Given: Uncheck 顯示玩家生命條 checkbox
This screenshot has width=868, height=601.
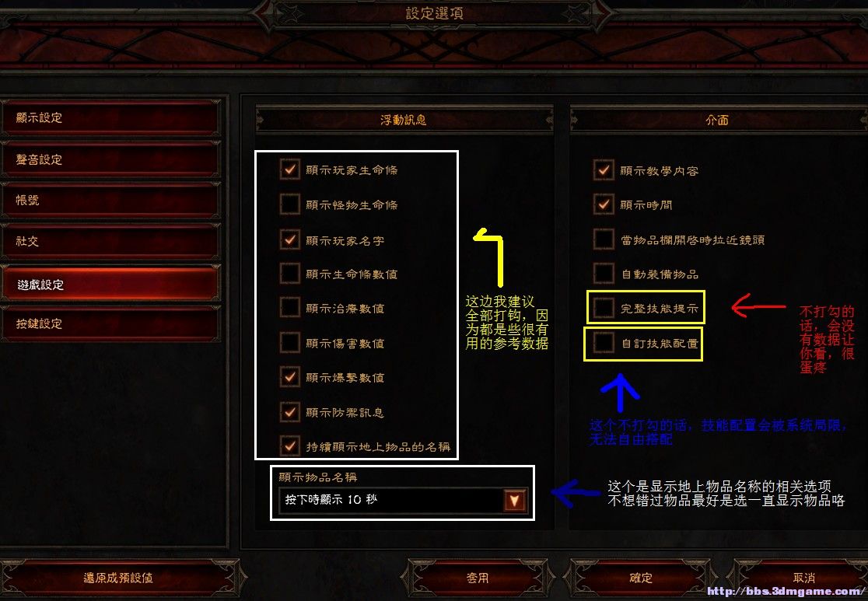Looking at the screenshot, I should click(290, 169).
